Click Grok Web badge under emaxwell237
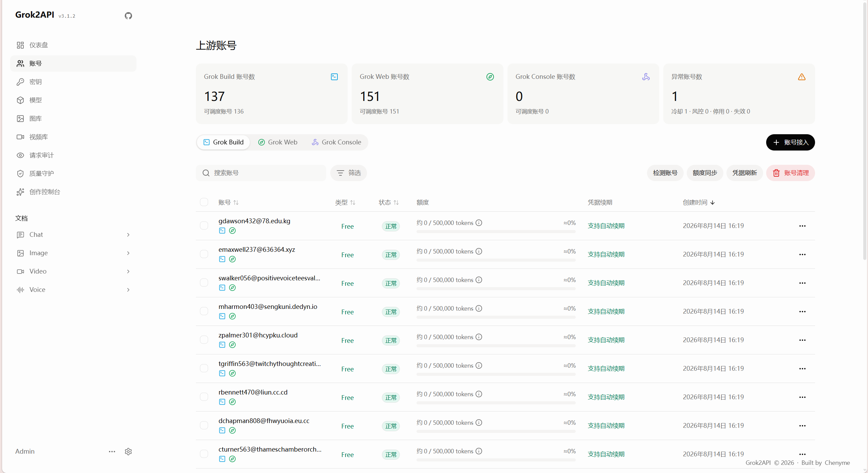868x473 pixels. click(232, 259)
